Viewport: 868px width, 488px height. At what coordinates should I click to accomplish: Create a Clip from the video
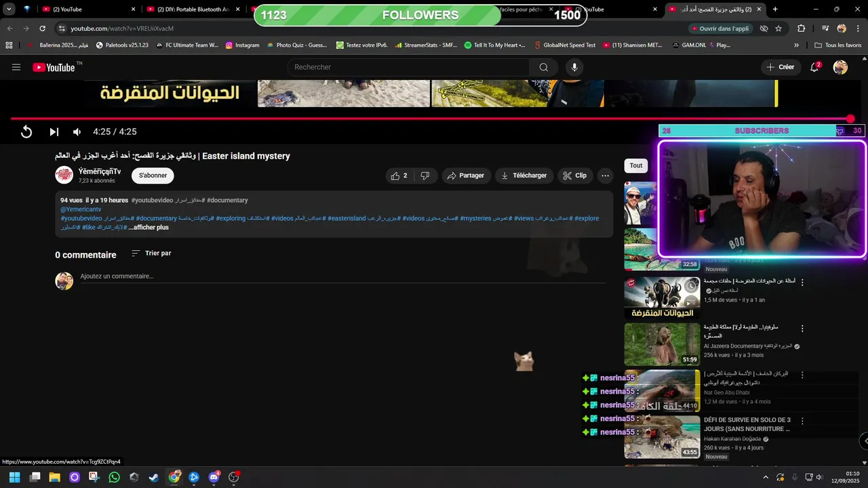tap(575, 176)
